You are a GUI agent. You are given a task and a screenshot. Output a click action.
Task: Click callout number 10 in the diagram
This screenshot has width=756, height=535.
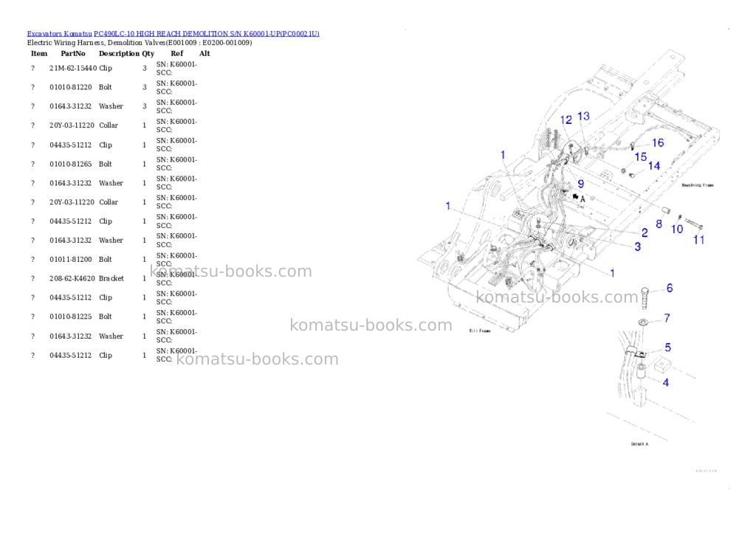(x=677, y=229)
